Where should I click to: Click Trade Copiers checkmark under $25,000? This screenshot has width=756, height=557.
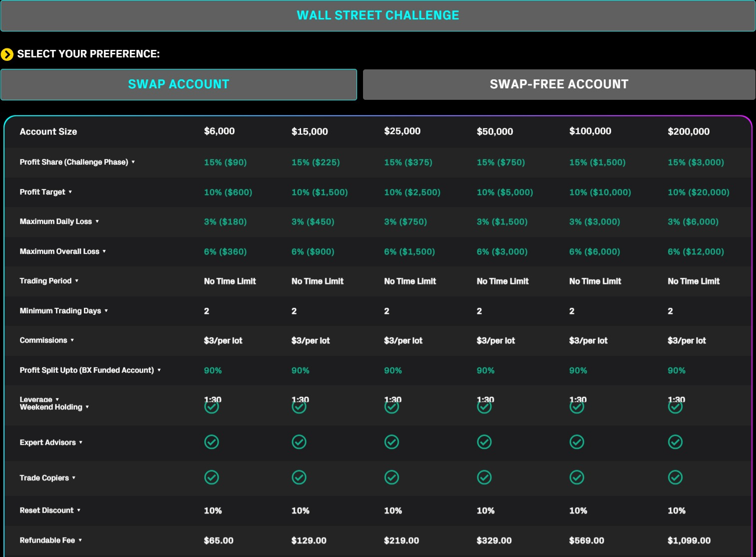(391, 477)
